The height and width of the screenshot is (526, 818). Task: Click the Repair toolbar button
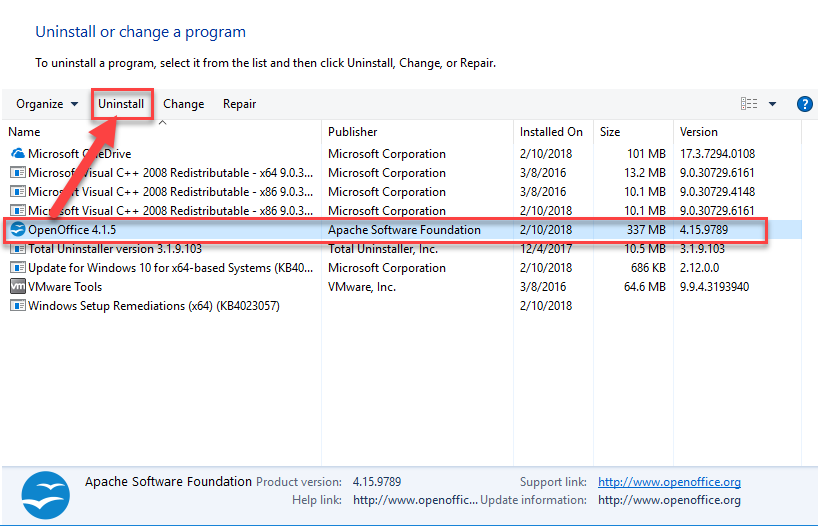239,104
